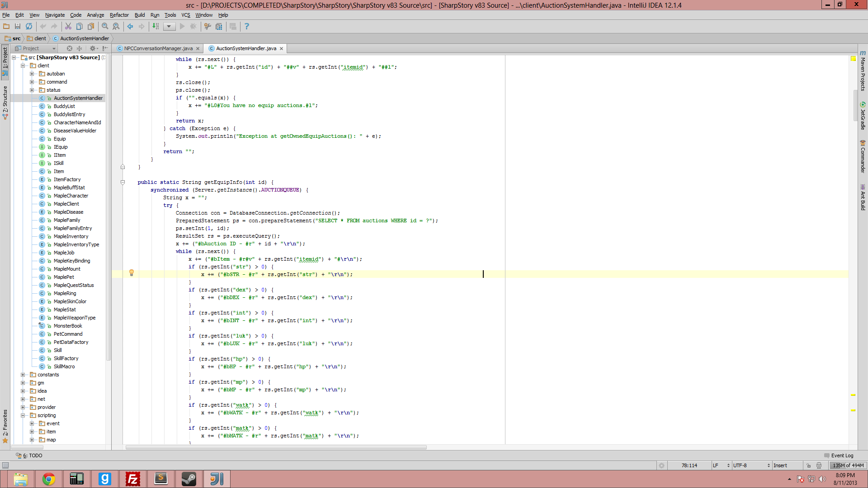
Task: Switch to NPCConversationManager.java tab
Action: 158,48
